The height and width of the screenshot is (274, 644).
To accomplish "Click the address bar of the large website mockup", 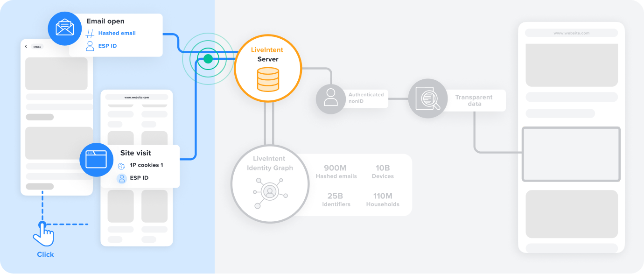I will 571,33.
